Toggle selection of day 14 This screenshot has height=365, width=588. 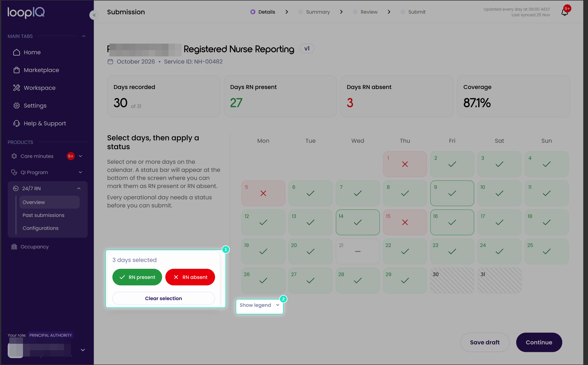[358, 222]
